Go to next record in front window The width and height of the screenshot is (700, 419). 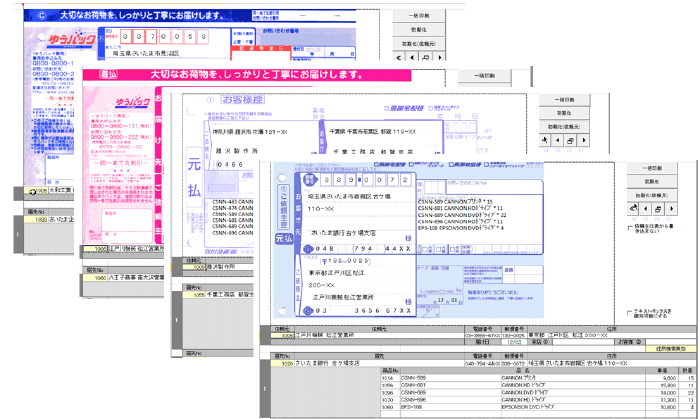coord(671,208)
